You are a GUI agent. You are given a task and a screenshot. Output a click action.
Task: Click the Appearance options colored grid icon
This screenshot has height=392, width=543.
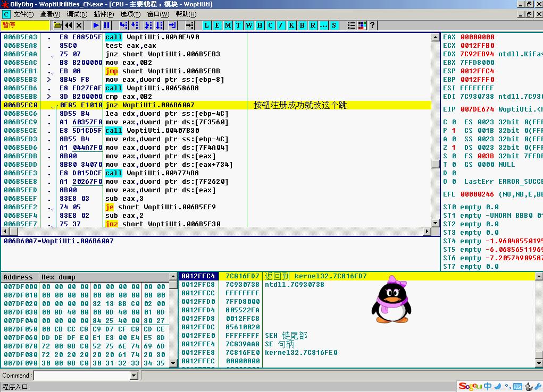pos(362,25)
